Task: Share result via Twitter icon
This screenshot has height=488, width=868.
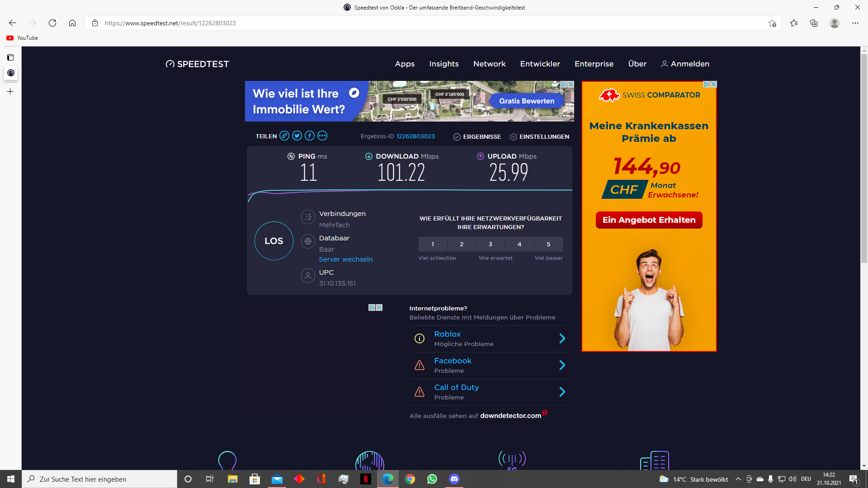Action: (x=297, y=136)
